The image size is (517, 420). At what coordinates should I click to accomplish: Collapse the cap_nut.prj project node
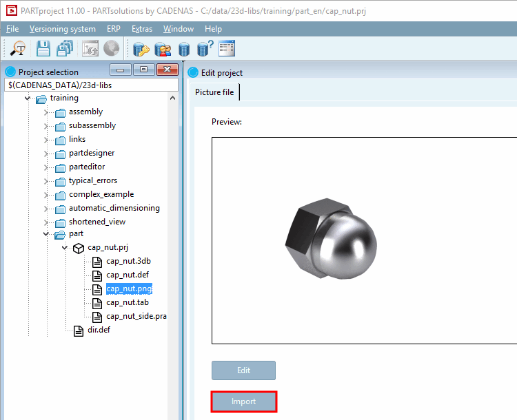coord(65,247)
